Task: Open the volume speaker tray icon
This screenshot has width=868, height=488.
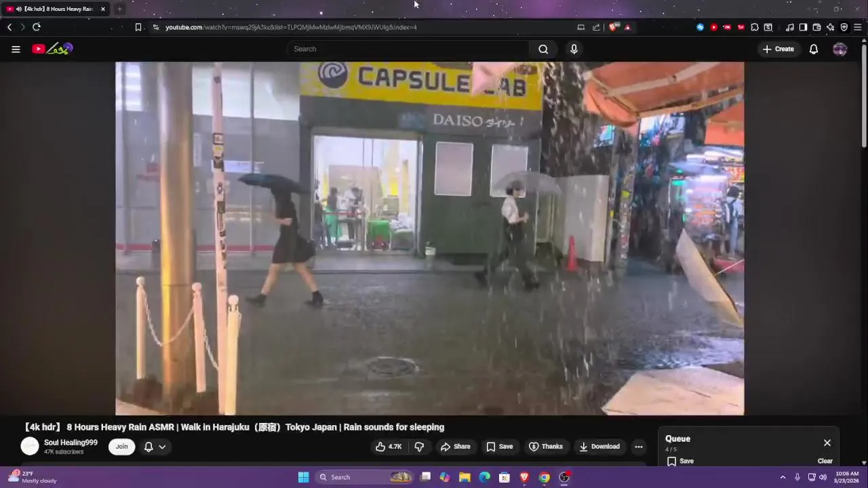Action: (x=823, y=477)
